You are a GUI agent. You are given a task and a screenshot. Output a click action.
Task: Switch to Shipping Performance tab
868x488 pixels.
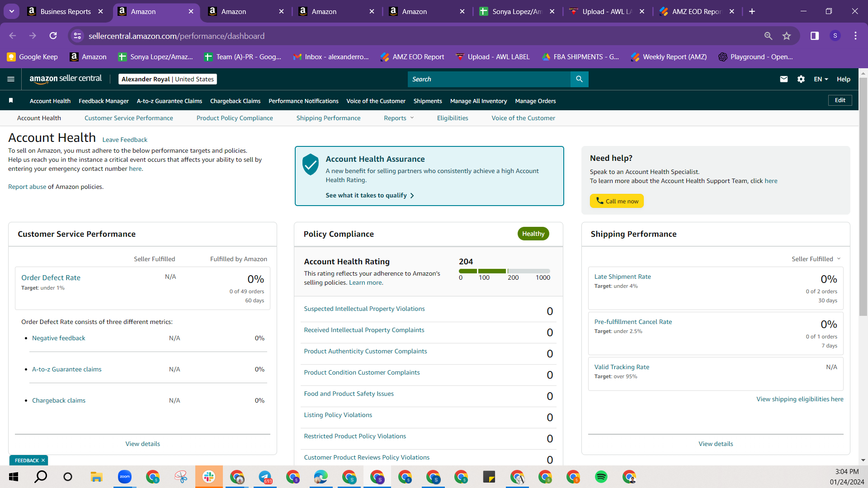point(329,118)
